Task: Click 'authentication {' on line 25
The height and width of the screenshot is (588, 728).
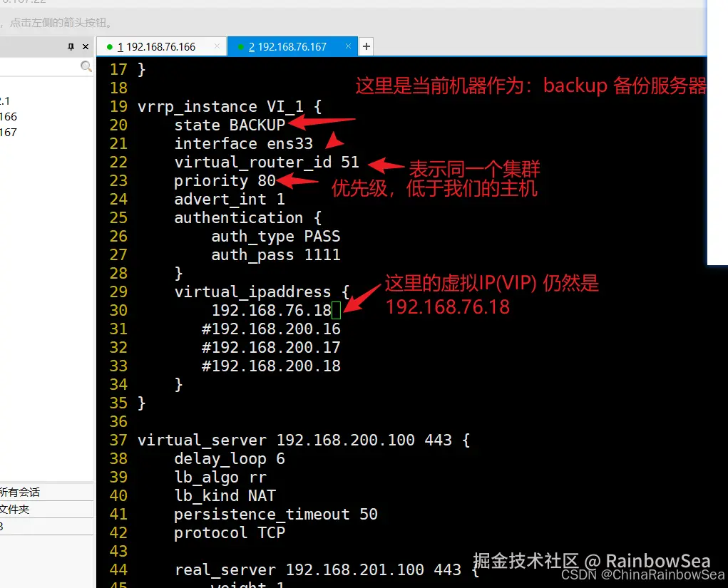Action: pyautogui.click(x=248, y=217)
